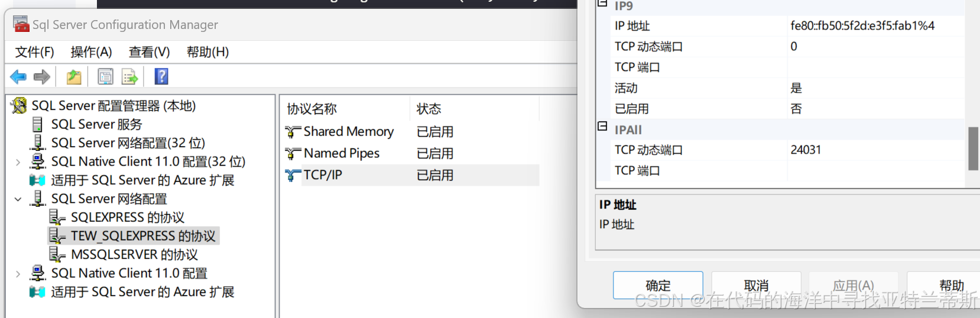The image size is (980, 318).
Task: Click the Sql Server Configuration Manager title icon
Action: 21,24
